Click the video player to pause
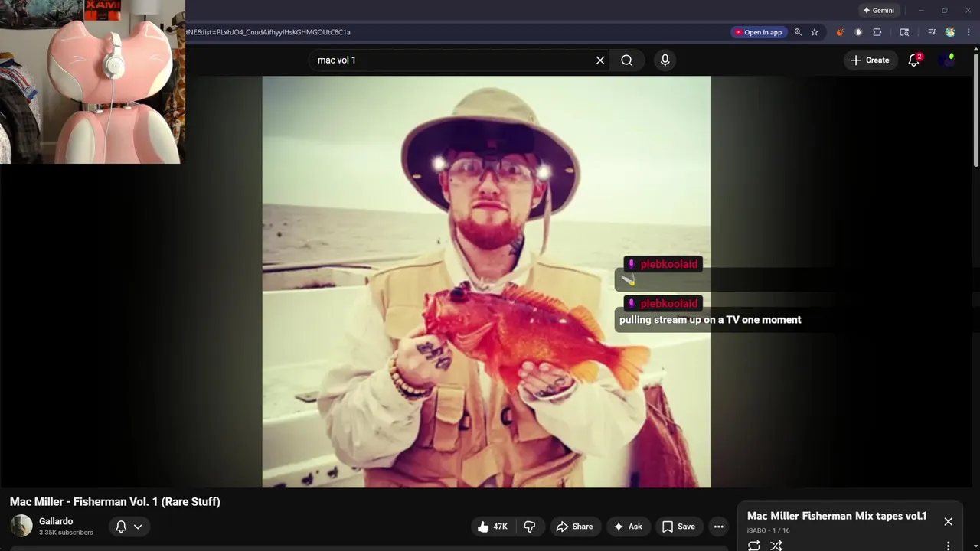The width and height of the screenshot is (980, 551). point(486,282)
